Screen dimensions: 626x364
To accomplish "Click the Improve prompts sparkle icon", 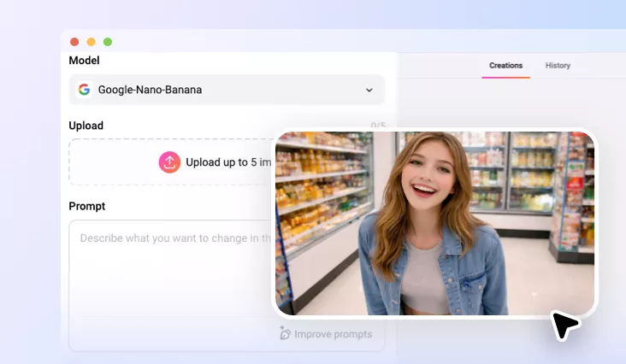I will (x=285, y=334).
